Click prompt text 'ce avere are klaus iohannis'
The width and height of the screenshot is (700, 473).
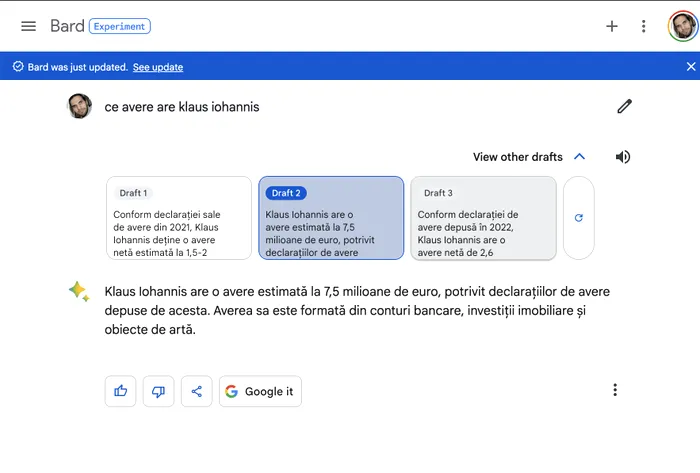[182, 107]
